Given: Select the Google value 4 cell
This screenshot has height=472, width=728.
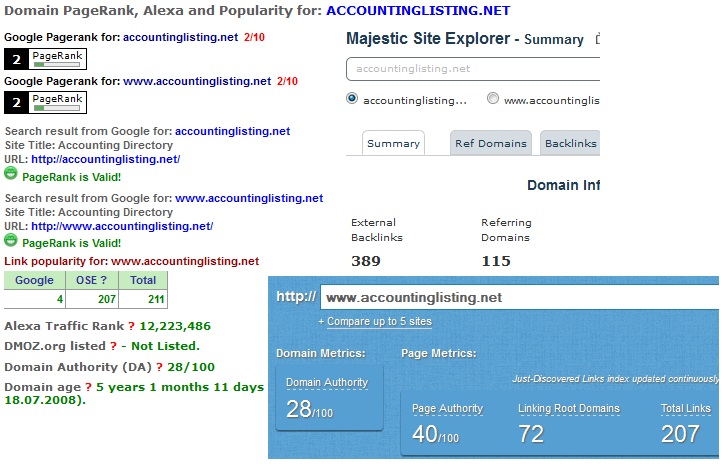Looking at the screenshot, I should (34, 299).
